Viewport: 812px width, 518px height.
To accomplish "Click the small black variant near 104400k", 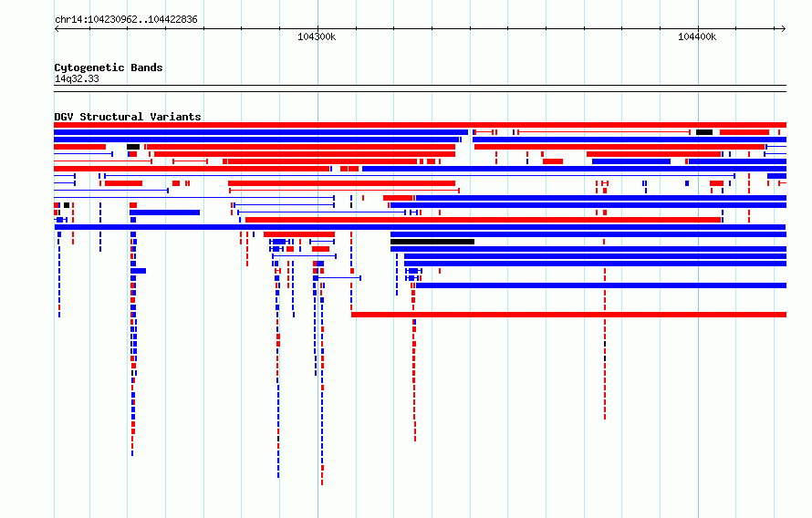I will point(704,132).
